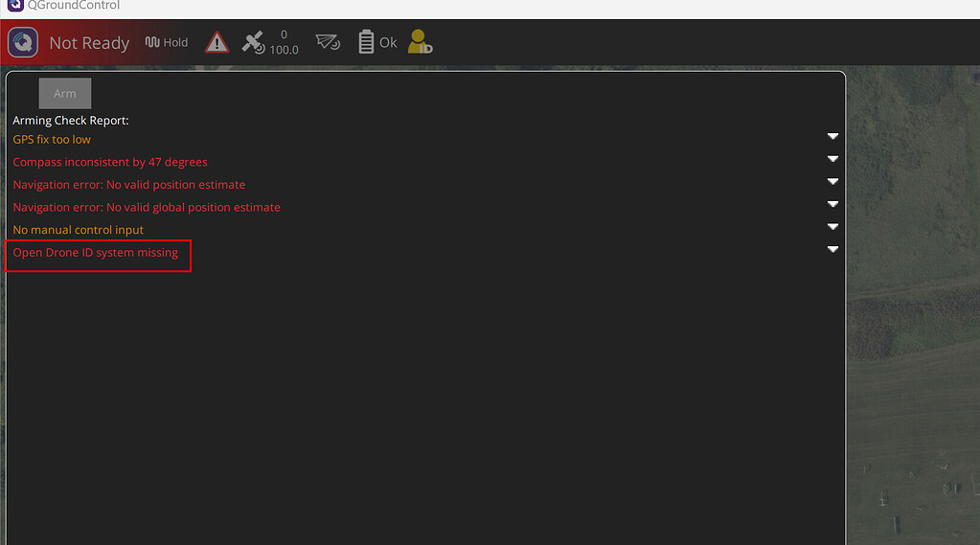This screenshot has width=980, height=545.
Task: Click the vehicle messages warning triangle icon
Action: [x=217, y=42]
